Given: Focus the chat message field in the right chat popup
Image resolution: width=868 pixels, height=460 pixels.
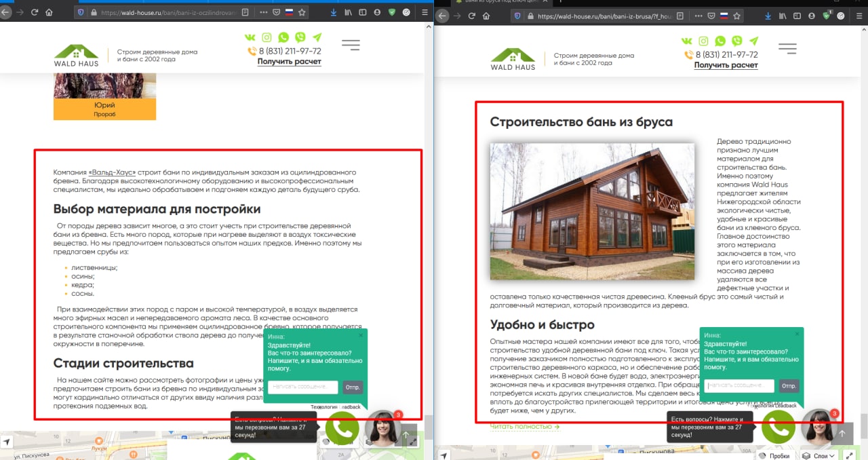Looking at the screenshot, I should coord(739,385).
